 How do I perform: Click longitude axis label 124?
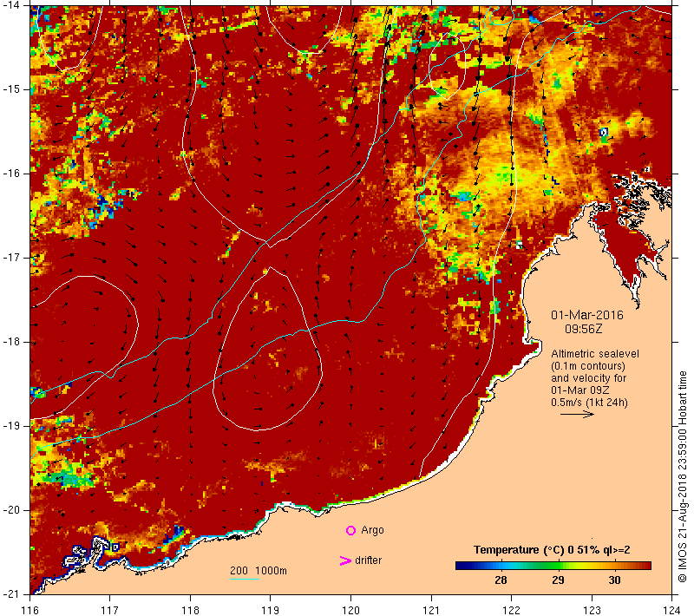[671, 610]
